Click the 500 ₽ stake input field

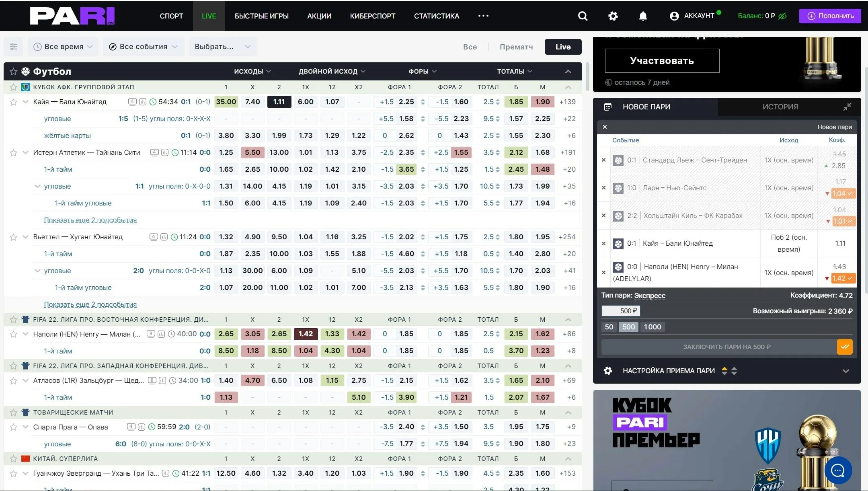(x=620, y=311)
